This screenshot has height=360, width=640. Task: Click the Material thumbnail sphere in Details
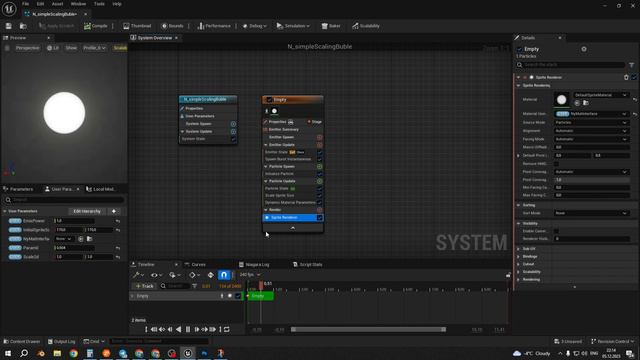point(562,100)
